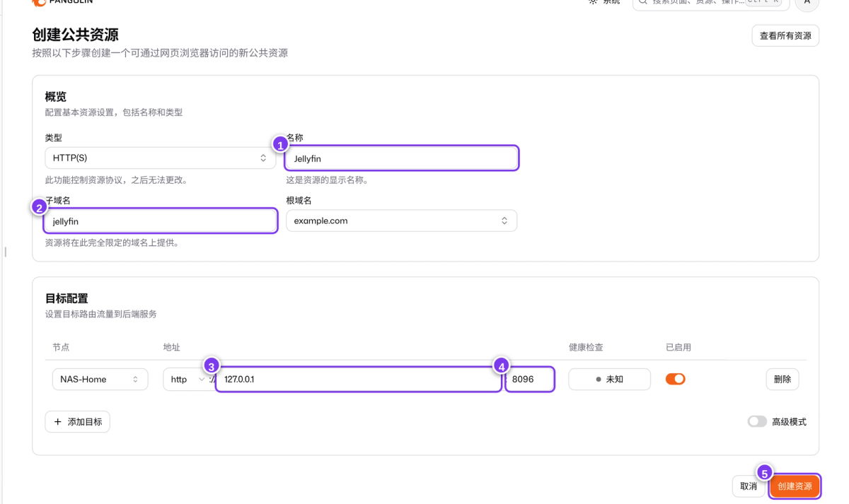This screenshot has height=504, width=849.
Task: Click the 添加目标 button
Action: [78, 422]
